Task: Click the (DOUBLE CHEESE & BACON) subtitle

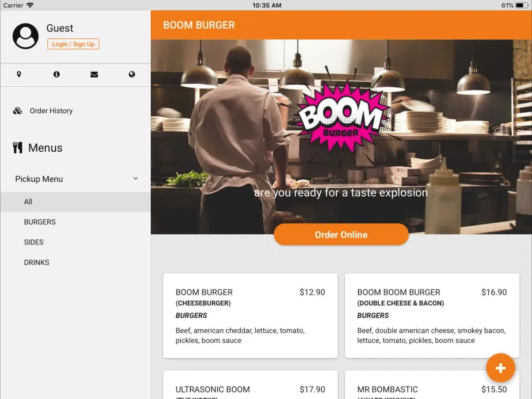Action: [x=401, y=303]
